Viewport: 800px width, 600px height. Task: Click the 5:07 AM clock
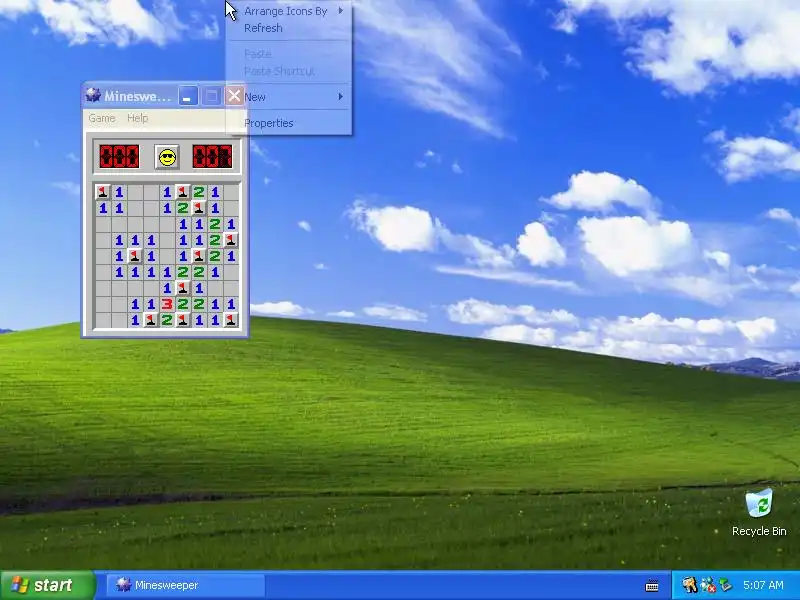tap(763, 585)
